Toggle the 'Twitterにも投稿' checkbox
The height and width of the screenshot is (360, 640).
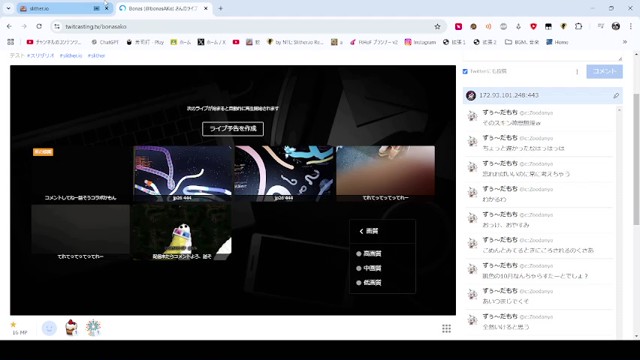click(465, 71)
